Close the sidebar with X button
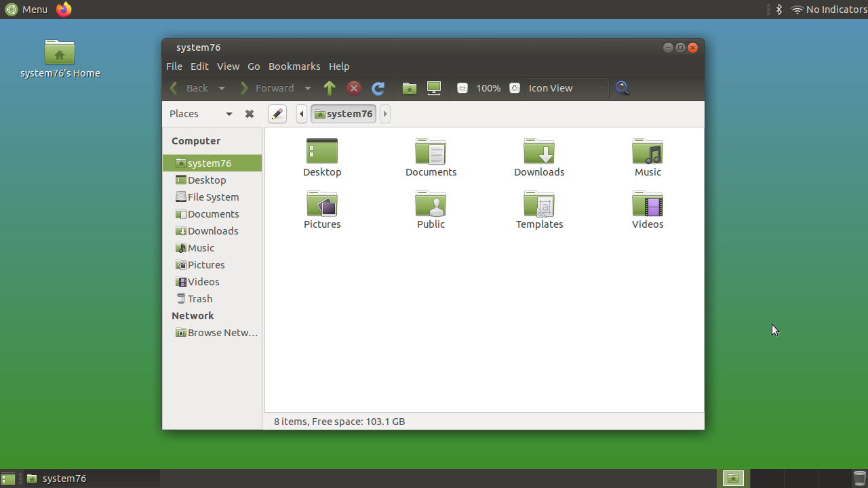 click(x=249, y=113)
